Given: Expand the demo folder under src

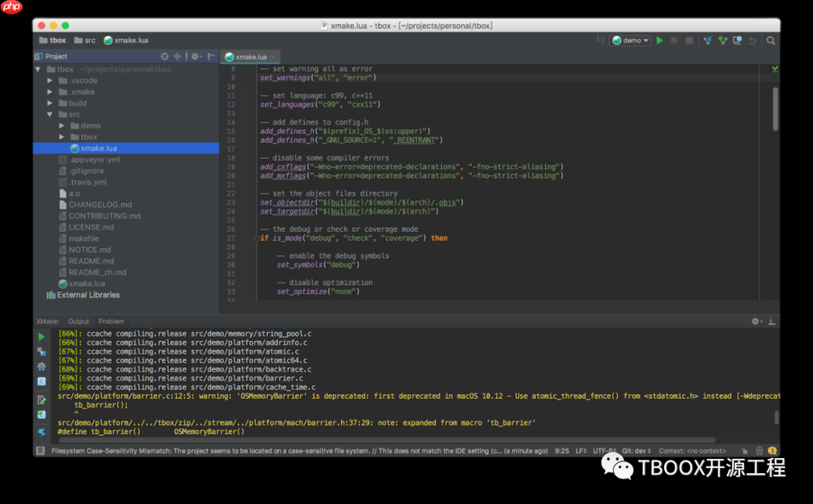Looking at the screenshot, I should coord(62,126).
